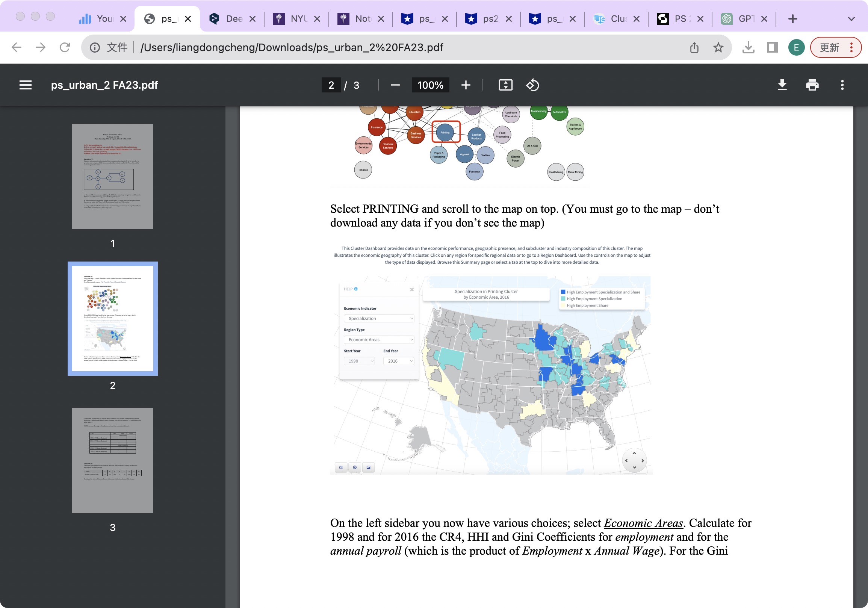Click the filename ps_urban_2 FA23.pdf title
This screenshot has height=608, width=868.
pos(104,85)
